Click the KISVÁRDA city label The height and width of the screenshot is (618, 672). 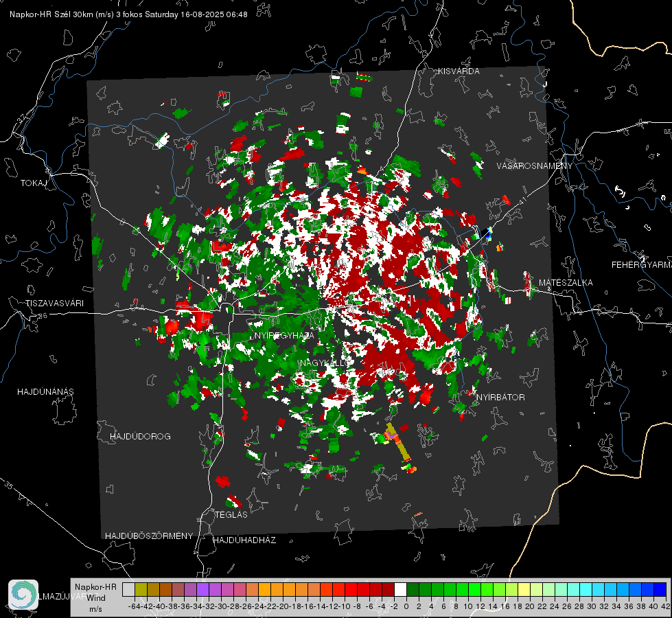[458, 71]
